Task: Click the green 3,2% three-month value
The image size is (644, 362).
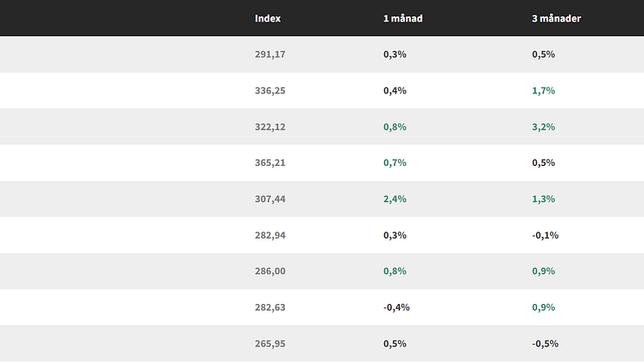Action: click(x=543, y=127)
